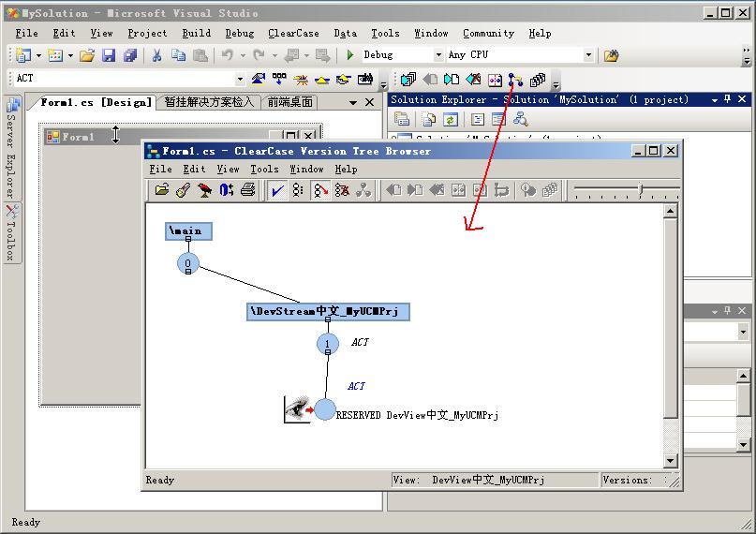Open the ACT activity combo box dropdown
756x534 pixels.
[240, 79]
